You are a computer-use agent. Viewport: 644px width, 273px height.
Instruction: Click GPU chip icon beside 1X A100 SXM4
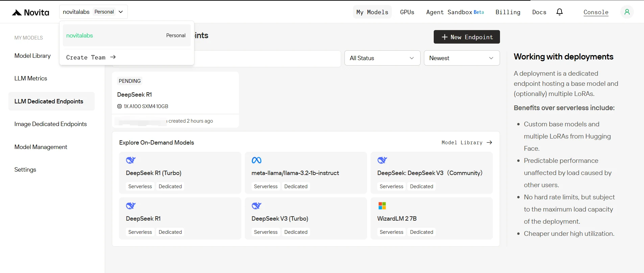coord(119,106)
